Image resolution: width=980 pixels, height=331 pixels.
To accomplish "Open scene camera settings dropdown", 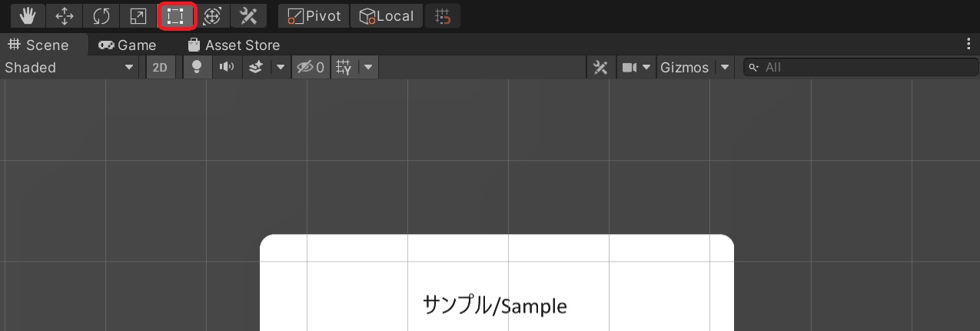I will (x=637, y=67).
